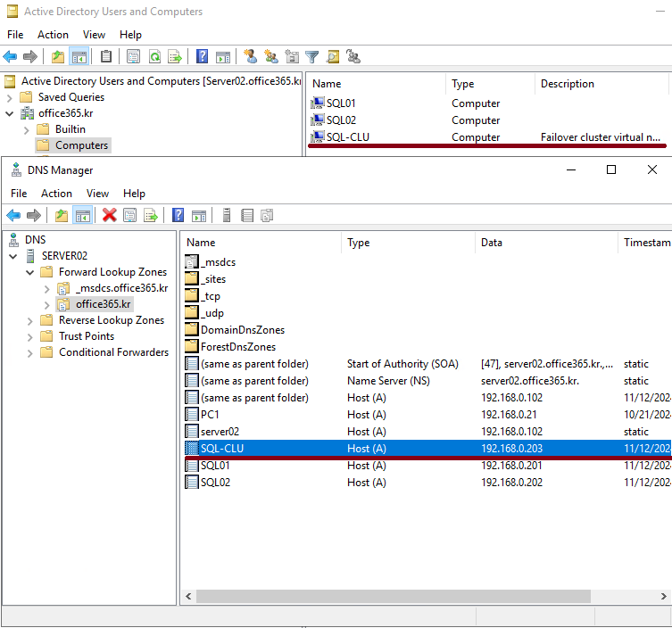Screen dimensions: 672x628
Task: Click the new server icon in DNS toolbar
Action: 227,216
